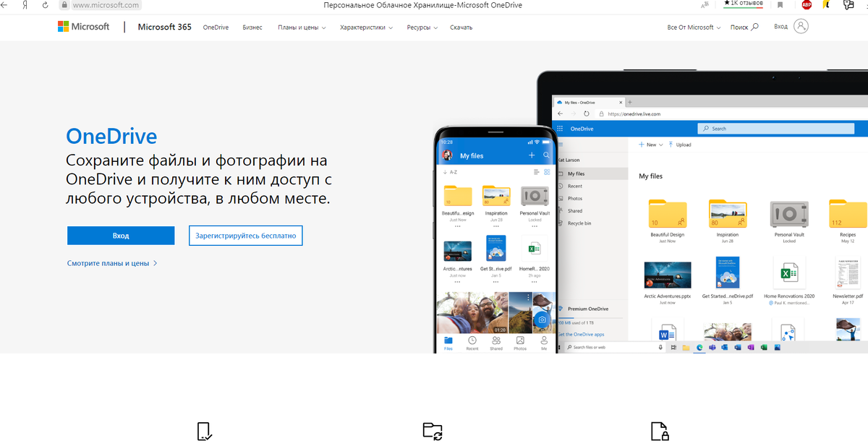Image resolution: width=868 pixels, height=446 pixels.
Task: Click 'Get the OneDrive apps' link on laptop
Action: coord(582,335)
